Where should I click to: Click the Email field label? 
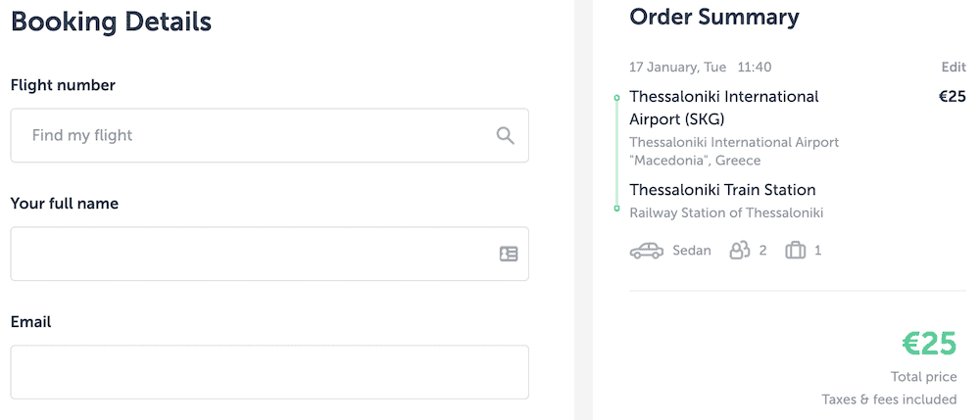[x=30, y=321]
